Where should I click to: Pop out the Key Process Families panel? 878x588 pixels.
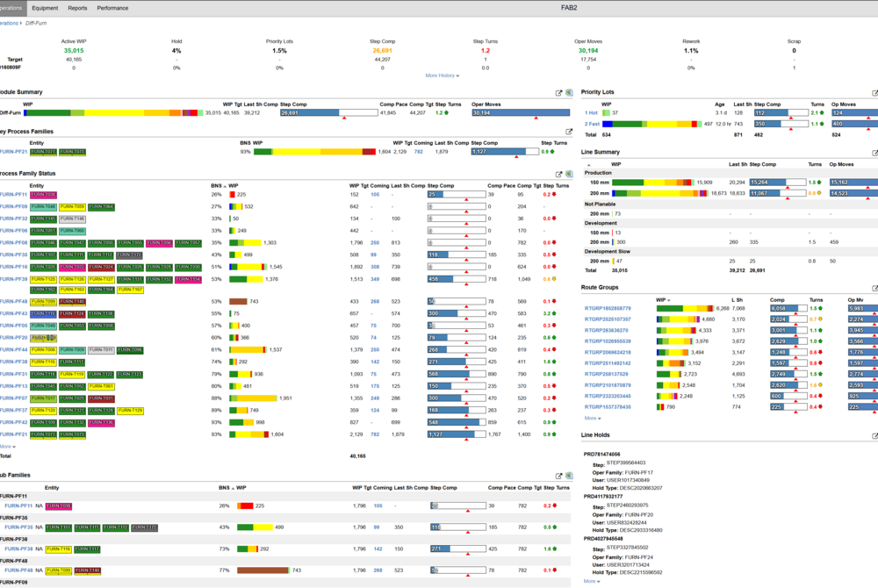coord(568,132)
